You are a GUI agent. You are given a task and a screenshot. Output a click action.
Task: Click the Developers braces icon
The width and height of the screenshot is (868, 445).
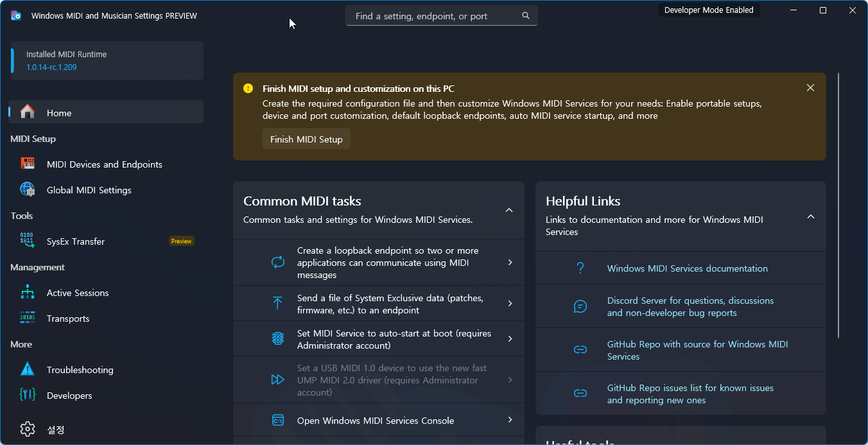[x=27, y=395]
